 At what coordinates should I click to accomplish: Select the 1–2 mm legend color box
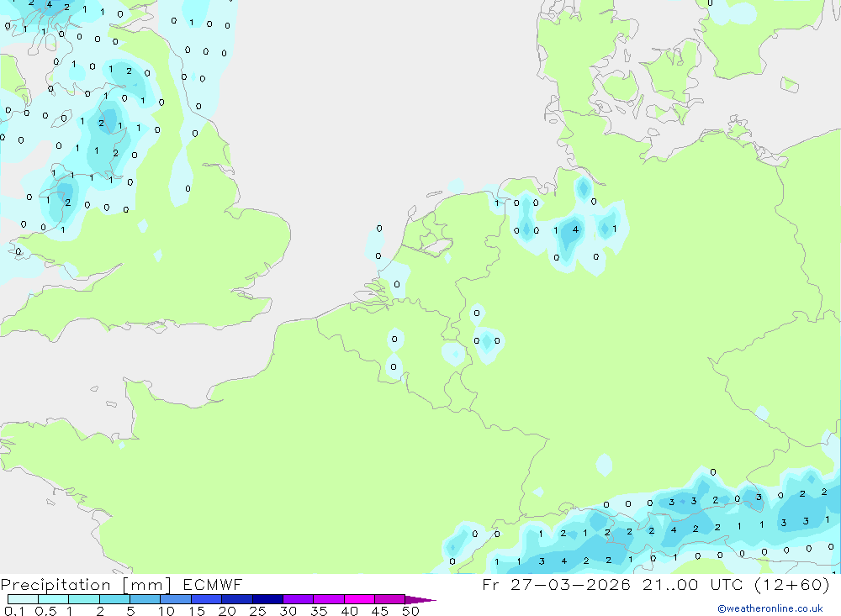tap(84, 599)
